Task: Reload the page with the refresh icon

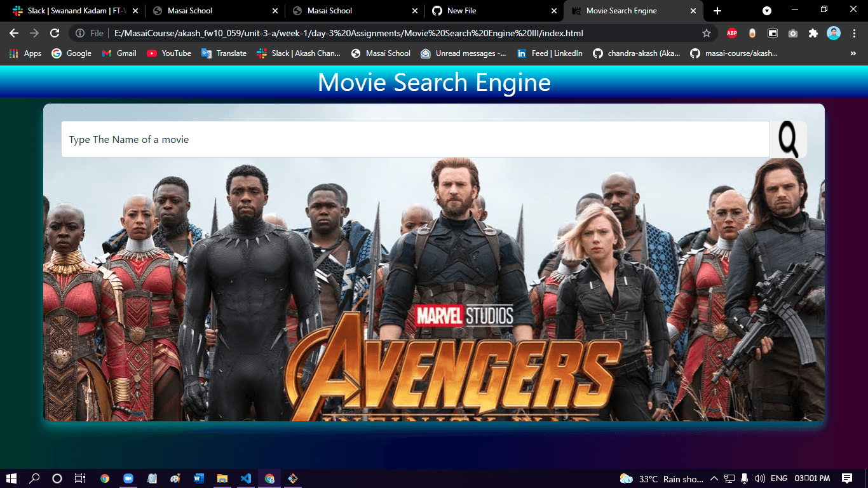Action: click(x=55, y=33)
